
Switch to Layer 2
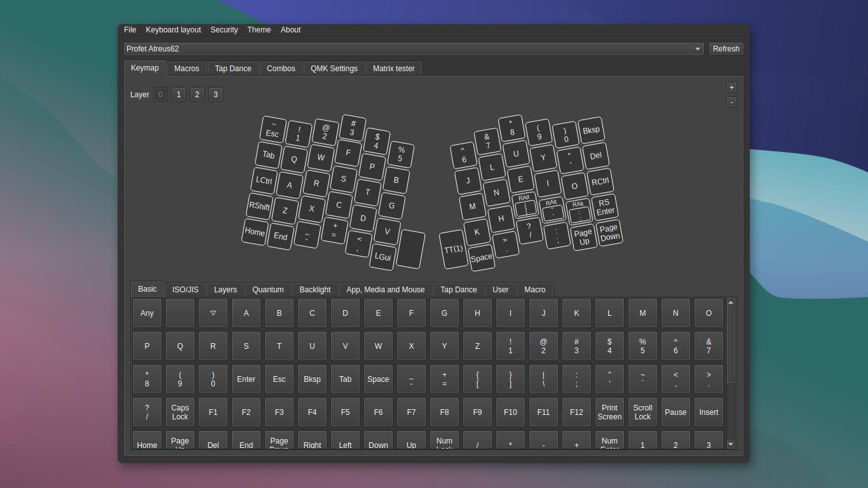point(197,95)
